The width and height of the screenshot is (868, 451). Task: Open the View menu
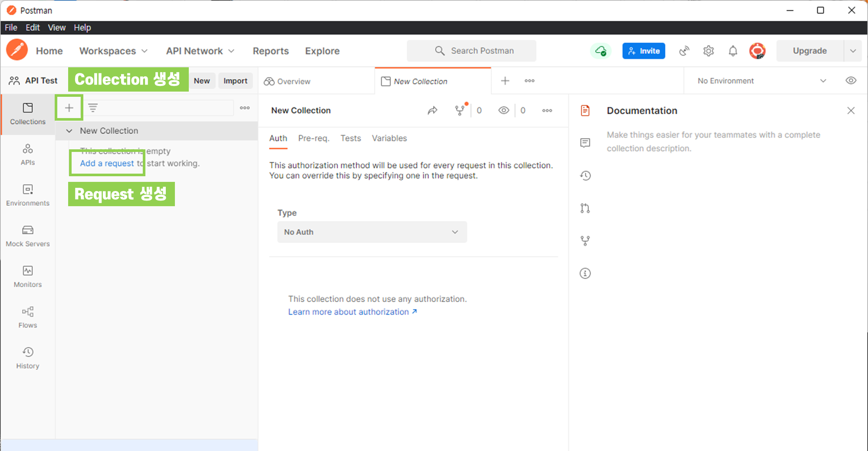click(56, 27)
